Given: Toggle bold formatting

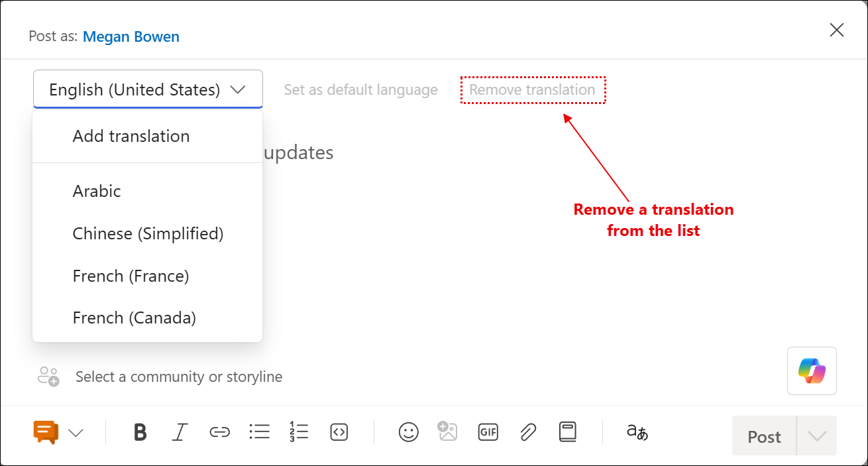Looking at the screenshot, I should (140, 432).
